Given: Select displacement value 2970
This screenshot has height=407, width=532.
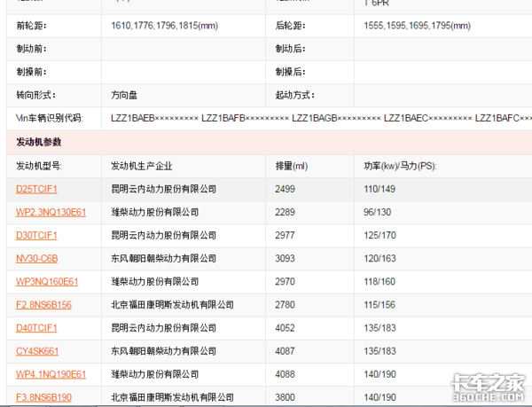Looking at the screenshot, I should coord(285,281).
